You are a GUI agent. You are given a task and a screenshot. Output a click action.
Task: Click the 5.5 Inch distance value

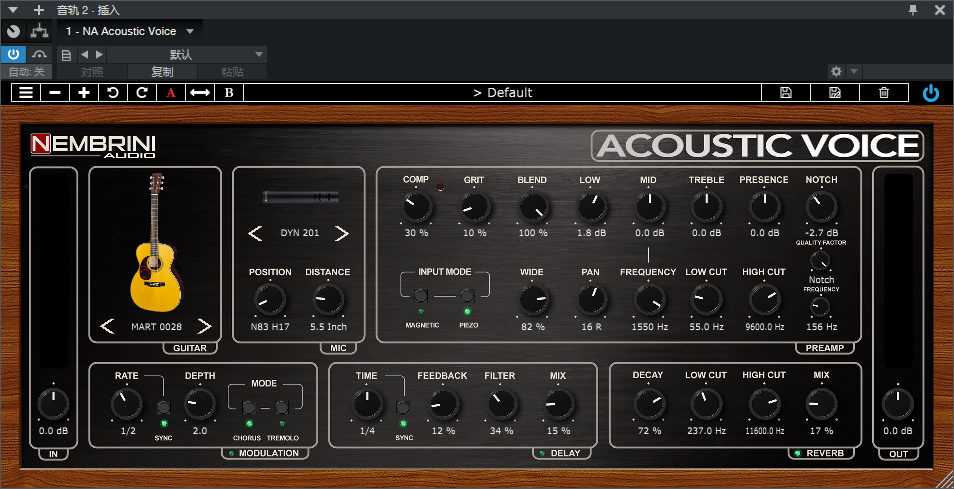(329, 327)
